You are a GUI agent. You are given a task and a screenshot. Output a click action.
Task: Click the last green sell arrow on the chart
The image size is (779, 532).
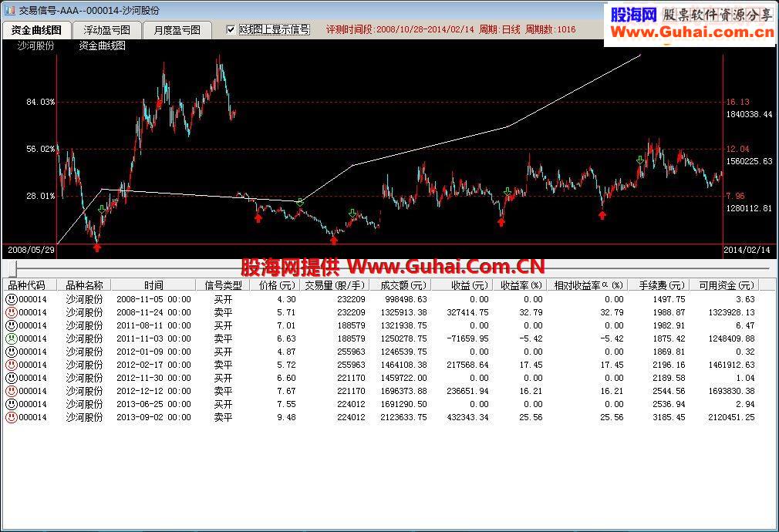click(x=640, y=160)
